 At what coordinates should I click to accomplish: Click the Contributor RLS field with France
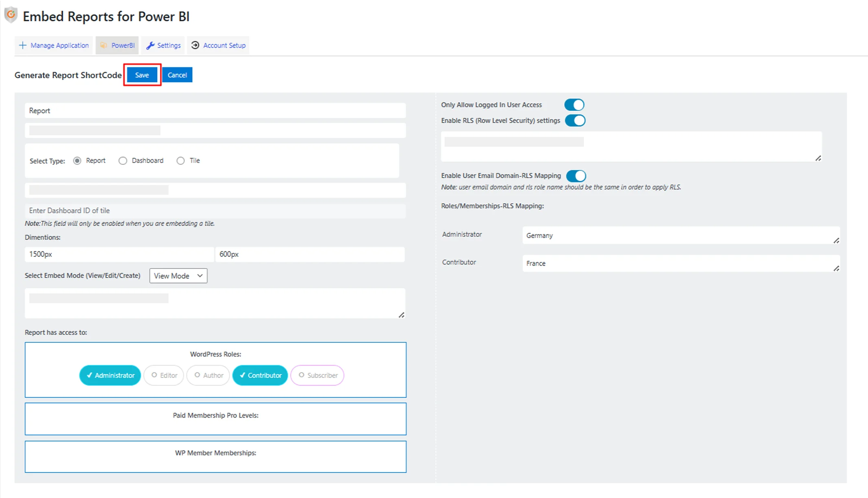pos(681,264)
